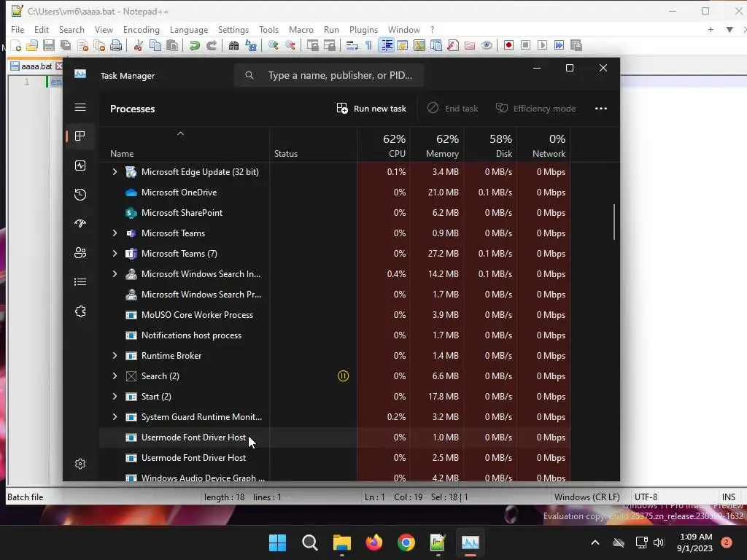
Task: Click the Cut scissors icon in Notepad++
Action: point(138,45)
